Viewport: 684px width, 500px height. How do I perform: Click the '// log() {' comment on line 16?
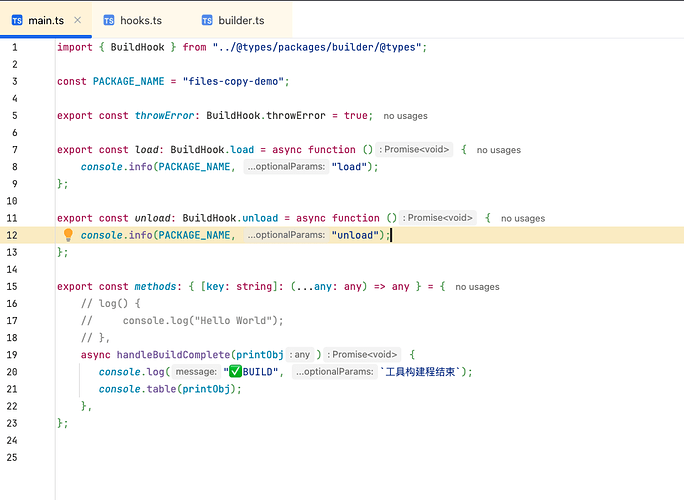tap(110, 304)
